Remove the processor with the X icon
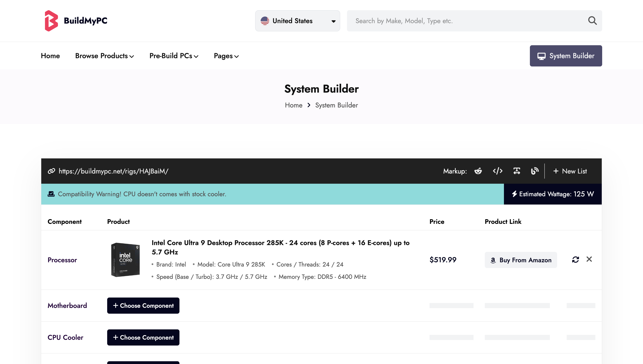 589,259
